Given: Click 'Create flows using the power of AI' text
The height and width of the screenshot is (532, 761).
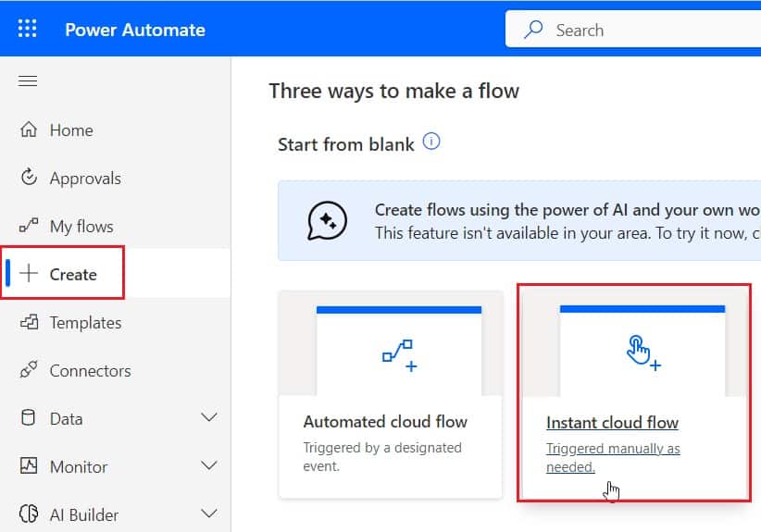Looking at the screenshot, I should coord(568,209).
